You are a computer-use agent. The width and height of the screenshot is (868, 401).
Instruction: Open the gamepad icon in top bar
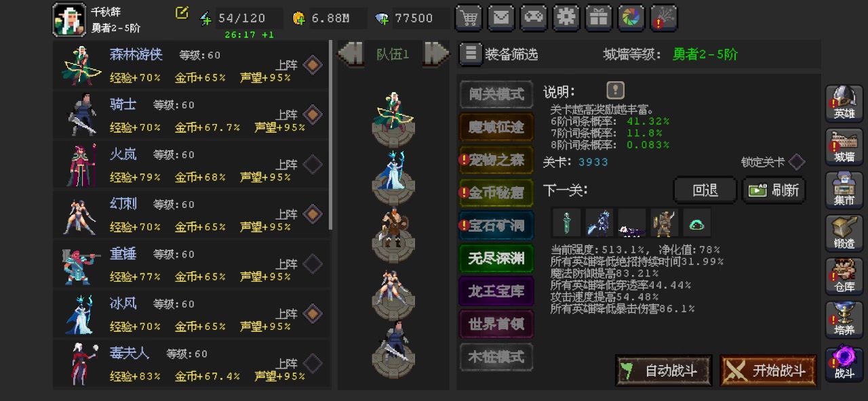tap(534, 18)
